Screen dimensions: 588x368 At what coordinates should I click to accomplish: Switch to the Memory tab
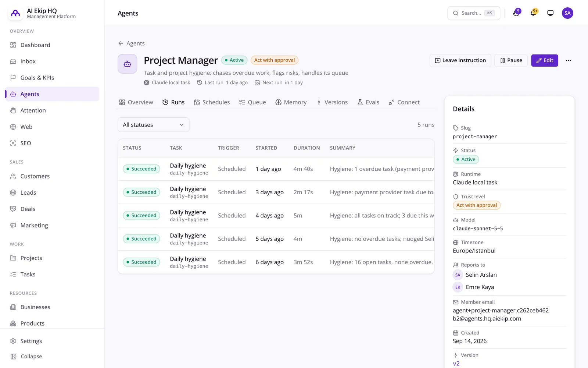tap(291, 102)
